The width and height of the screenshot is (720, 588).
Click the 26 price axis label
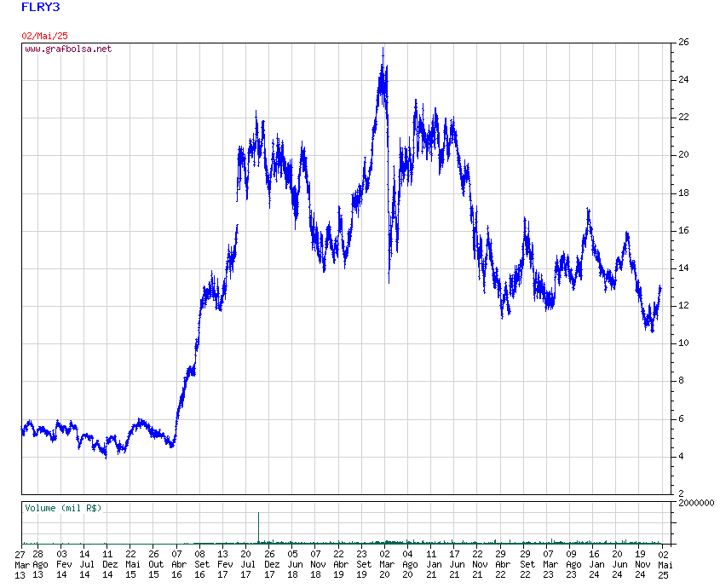point(683,43)
